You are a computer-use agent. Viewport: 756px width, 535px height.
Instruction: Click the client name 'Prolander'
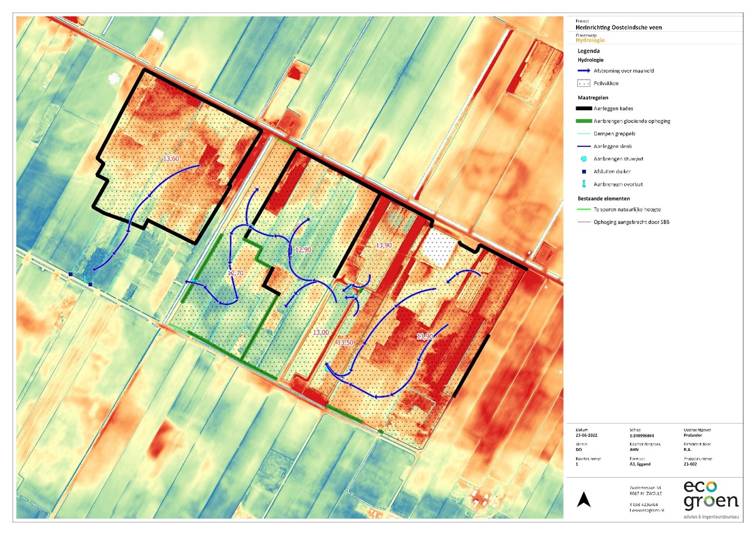click(x=693, y=436)
